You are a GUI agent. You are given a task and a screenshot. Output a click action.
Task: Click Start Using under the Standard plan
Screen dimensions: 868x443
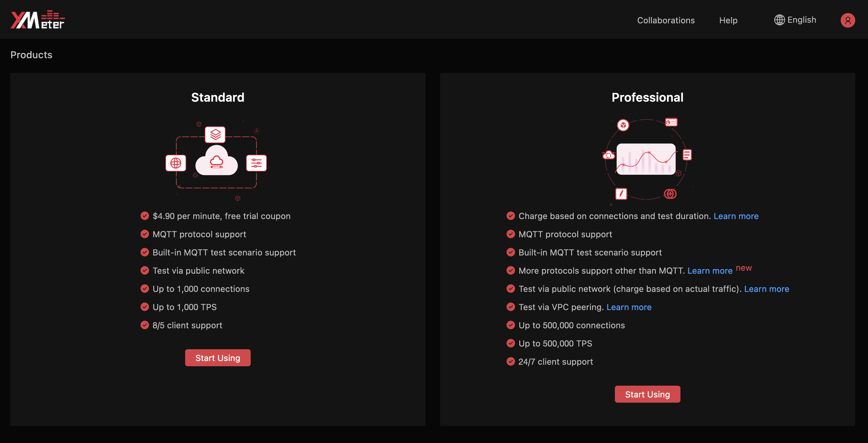[x=218, y=357]
